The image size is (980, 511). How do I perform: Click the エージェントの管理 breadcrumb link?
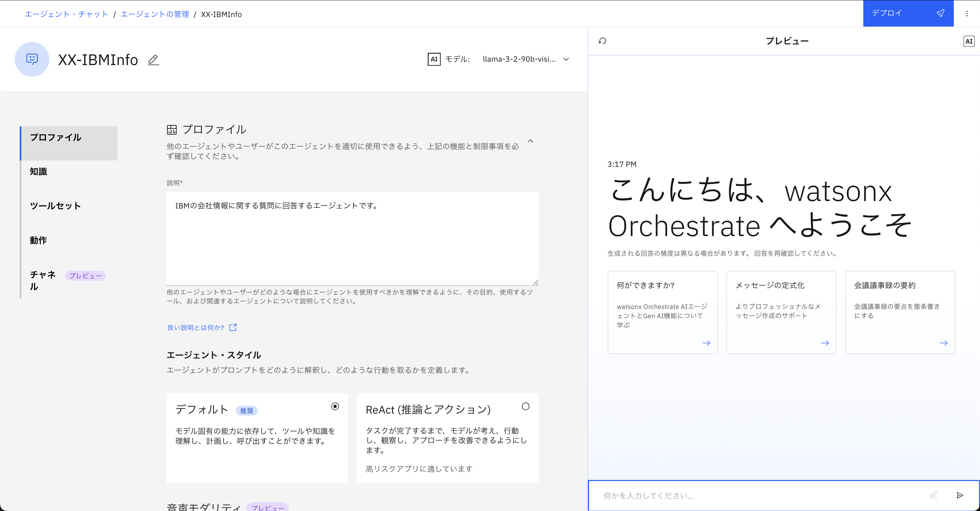pos(155,14)
